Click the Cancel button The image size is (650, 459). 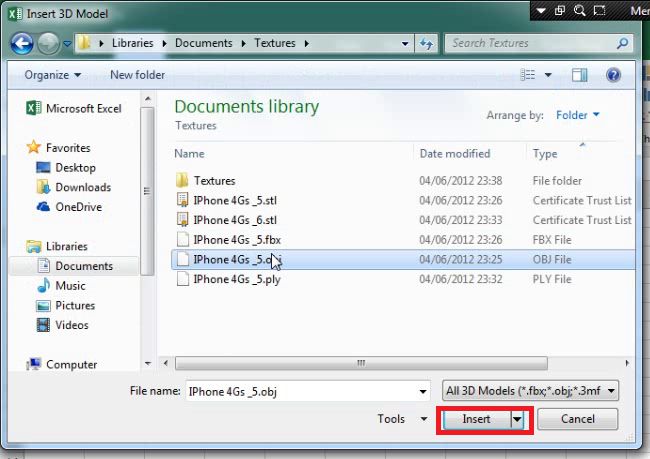577,419
